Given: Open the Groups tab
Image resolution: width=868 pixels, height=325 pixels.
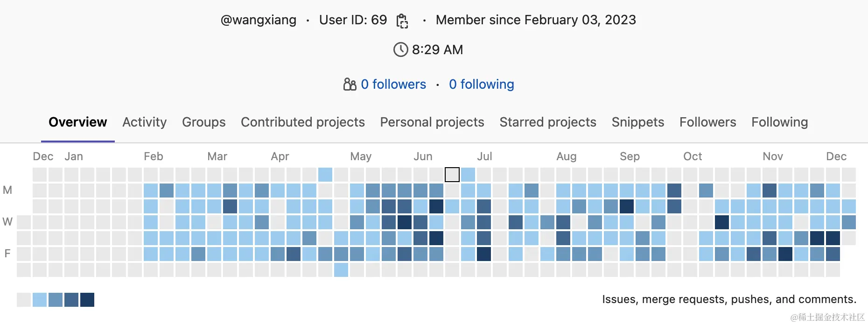Looking at the screenshot, I should [203, 122].
